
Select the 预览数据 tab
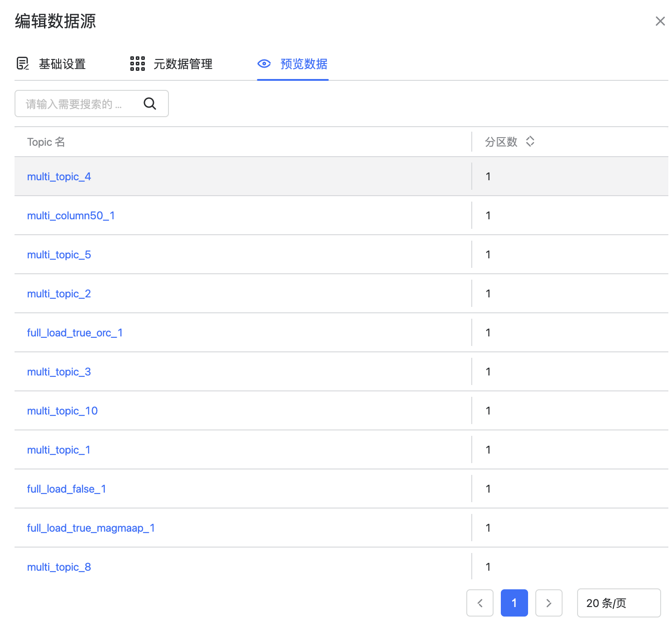pos(303,64)
